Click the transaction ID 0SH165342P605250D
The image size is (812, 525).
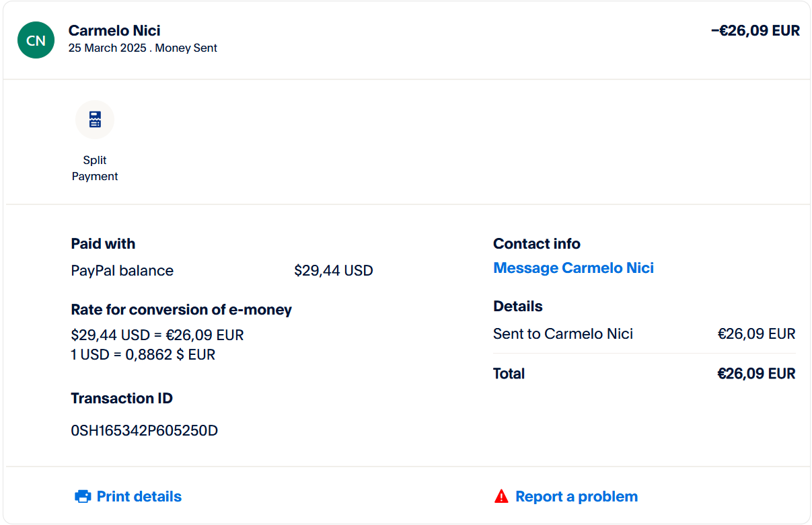click(144, 430)
